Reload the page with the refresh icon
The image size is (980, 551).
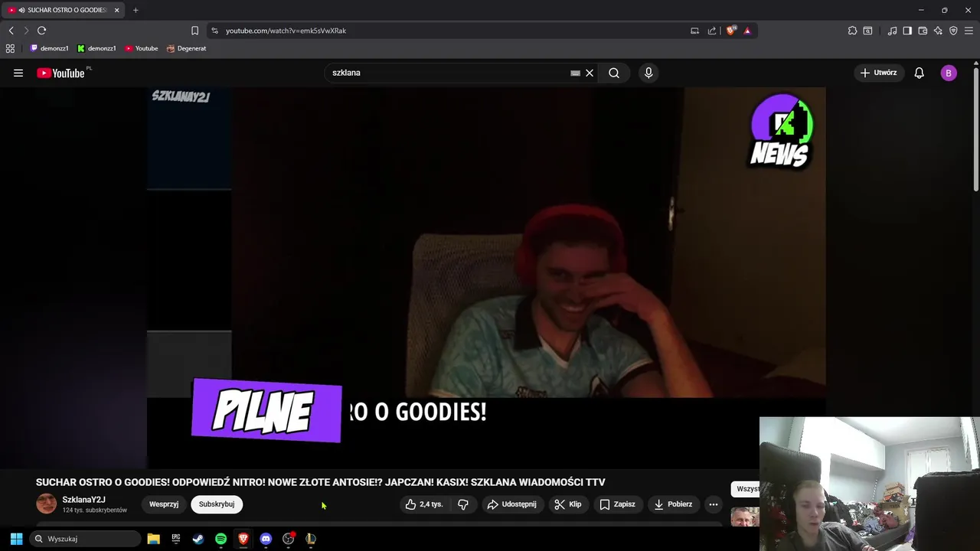click(x=41, y=31)
